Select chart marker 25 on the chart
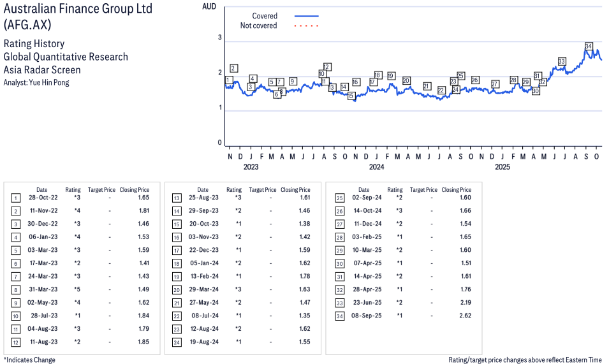This screenshot has height=364, width=609. 460,76
